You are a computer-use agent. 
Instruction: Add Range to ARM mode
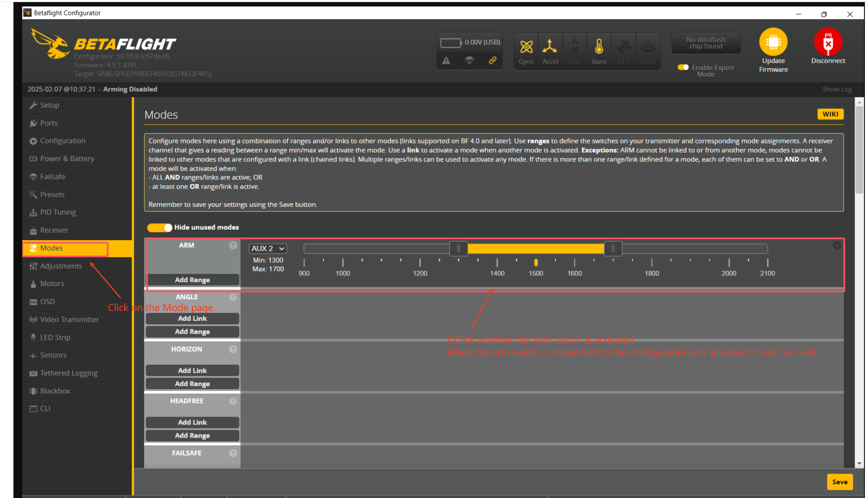(192, 280)
